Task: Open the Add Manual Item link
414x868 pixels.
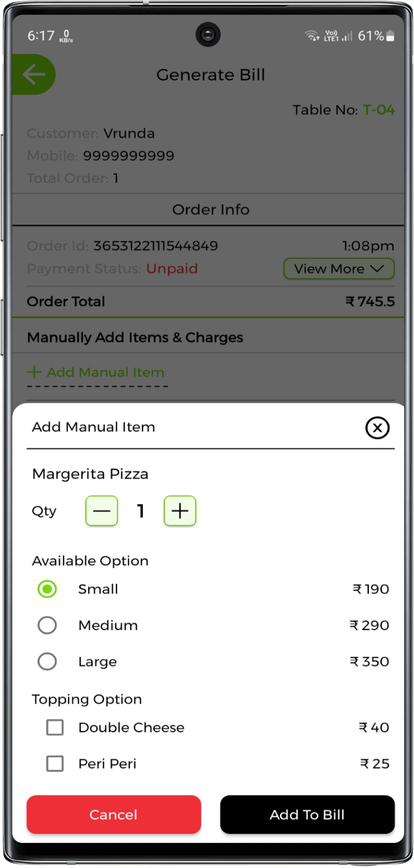Action: tap(105, 372)
